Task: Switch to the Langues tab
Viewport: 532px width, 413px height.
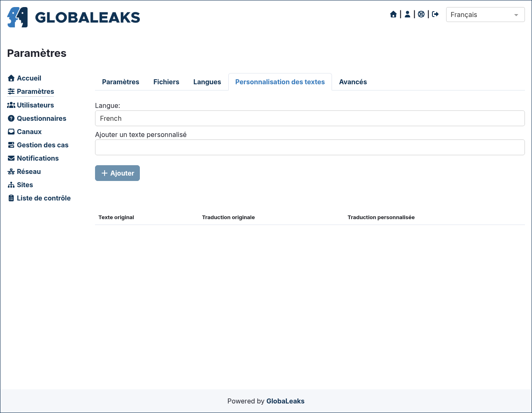Action: point(207,82)
